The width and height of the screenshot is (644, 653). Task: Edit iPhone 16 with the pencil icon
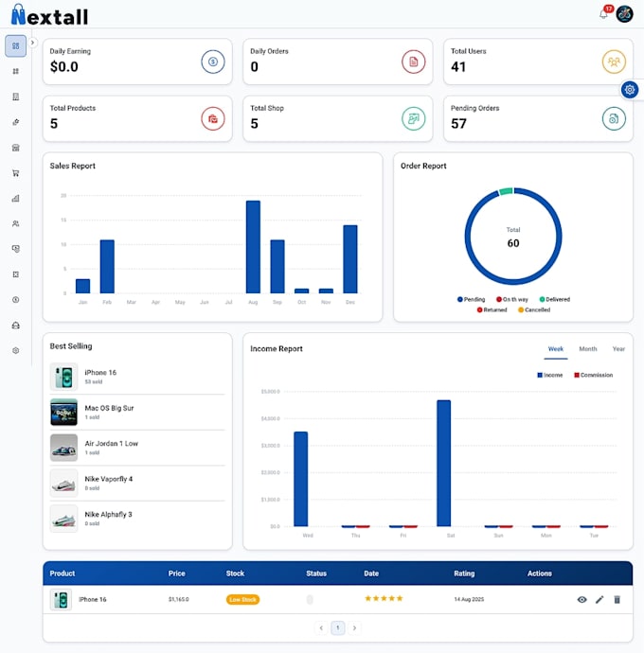599,600
